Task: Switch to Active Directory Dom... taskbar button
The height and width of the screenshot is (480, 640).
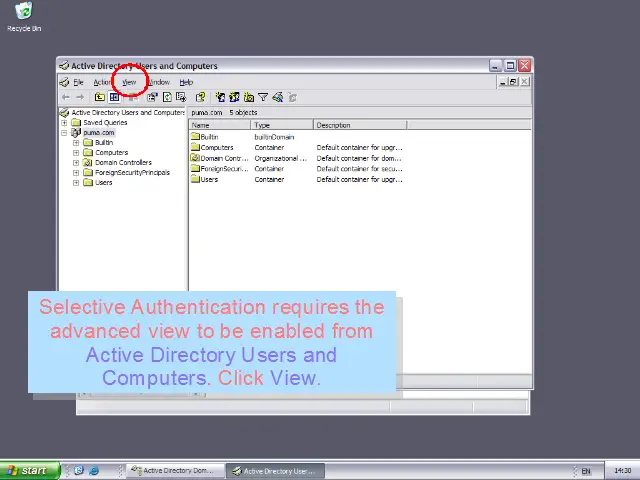Action: click(176, 471)
